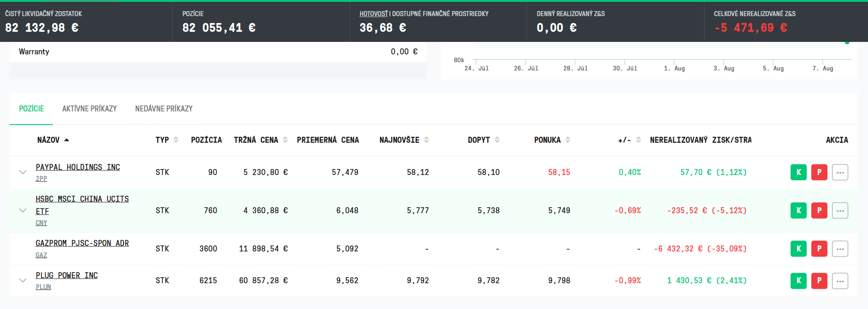This screenshot has height=309, width=868.
Task: Sell Gazprom ADR using P button
Action: coord(819,249)
